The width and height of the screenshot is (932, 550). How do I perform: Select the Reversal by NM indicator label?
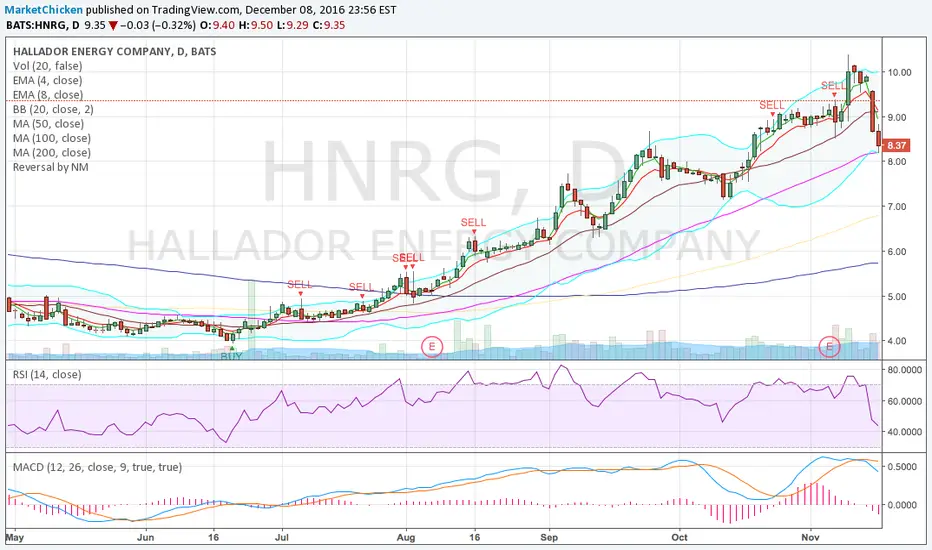pyautogui.click(x=51, y=167)
